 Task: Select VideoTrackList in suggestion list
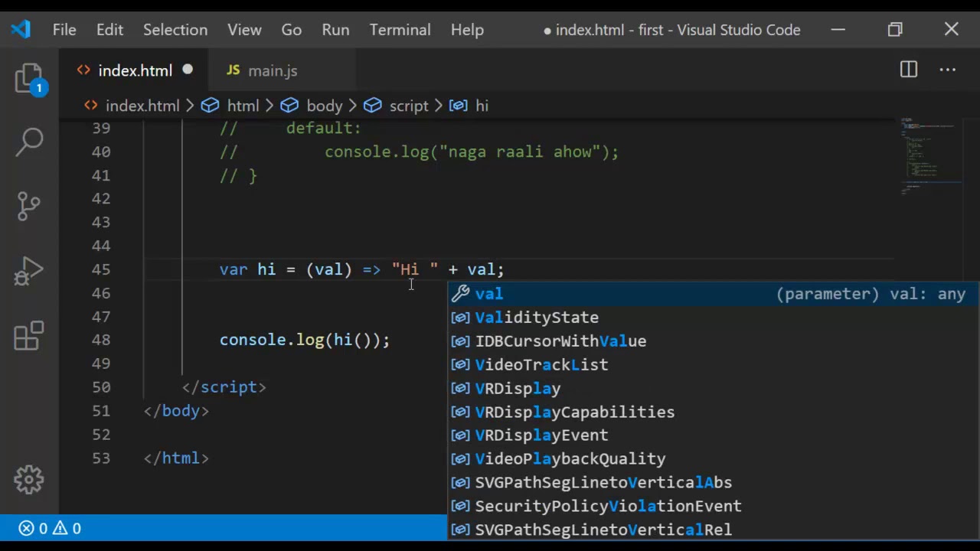click(x=714, y=365)
